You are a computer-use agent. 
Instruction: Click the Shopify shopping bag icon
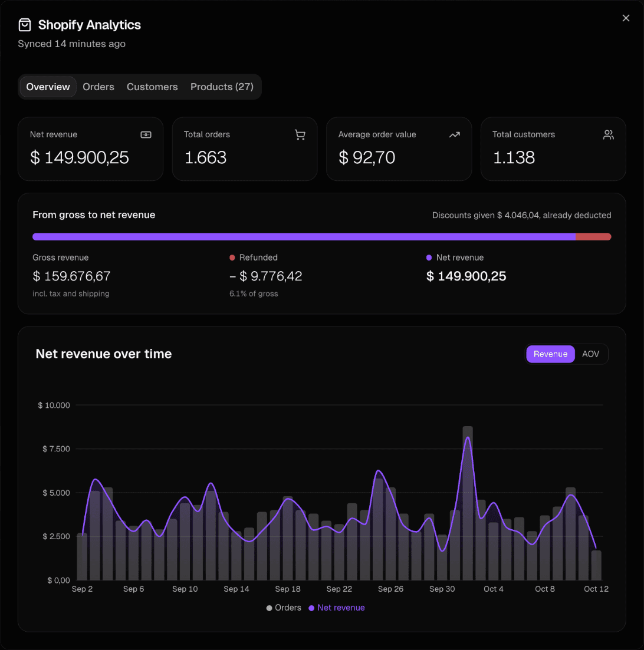pos(25,25)
